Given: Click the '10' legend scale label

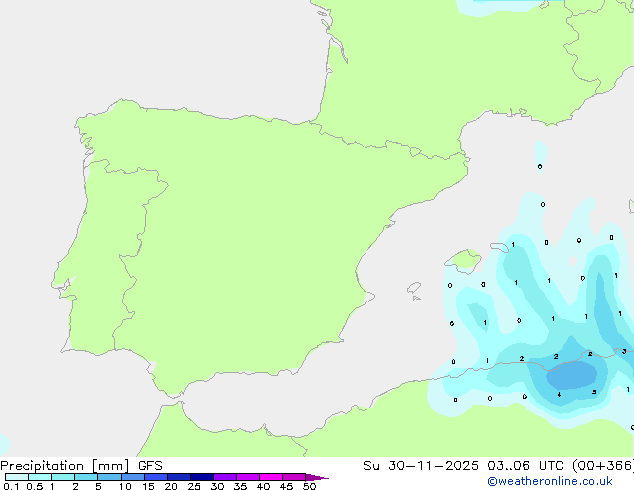Looking at the screenshot, I should (125, 486).
